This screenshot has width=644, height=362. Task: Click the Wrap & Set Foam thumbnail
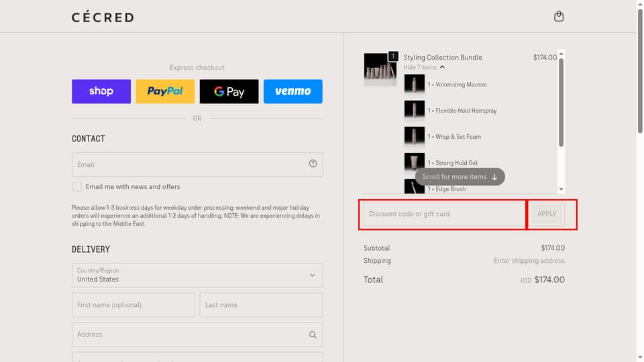[x=415, y=137]
